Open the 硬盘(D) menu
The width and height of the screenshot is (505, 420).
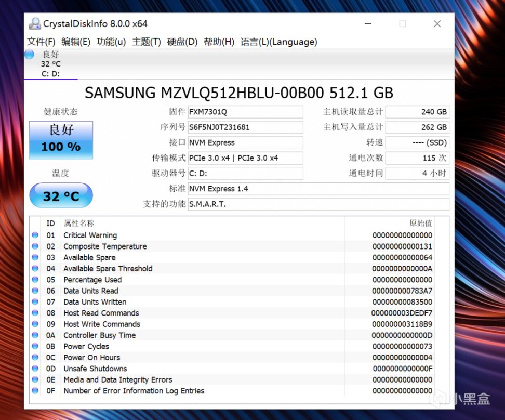[182, 42]
